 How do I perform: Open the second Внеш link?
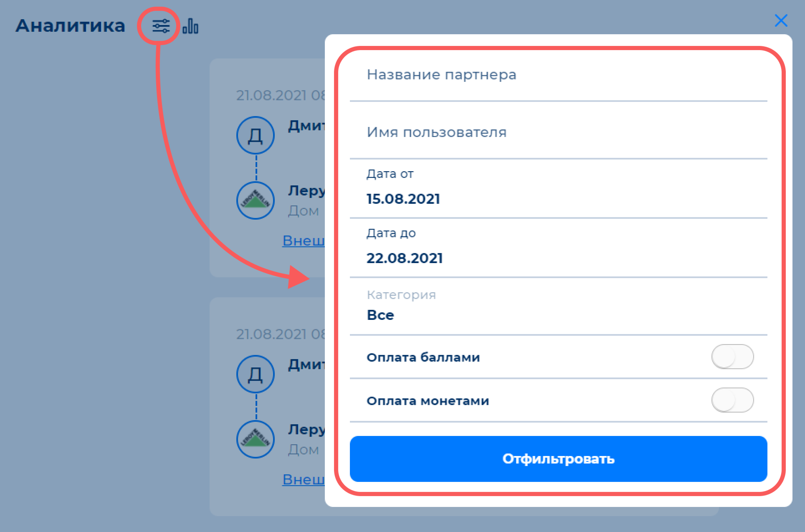[303, 479]
